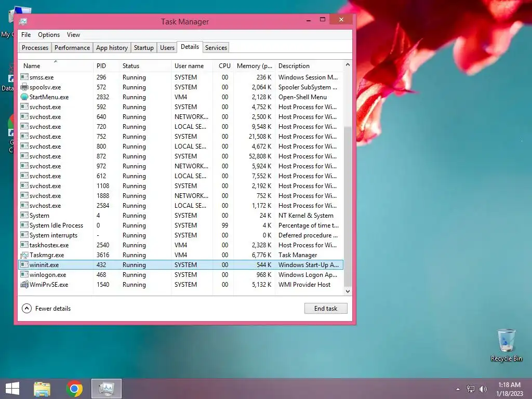Switch to the Processes tab
The height and width of the screenshot is (399, 532).
(35, 47)
